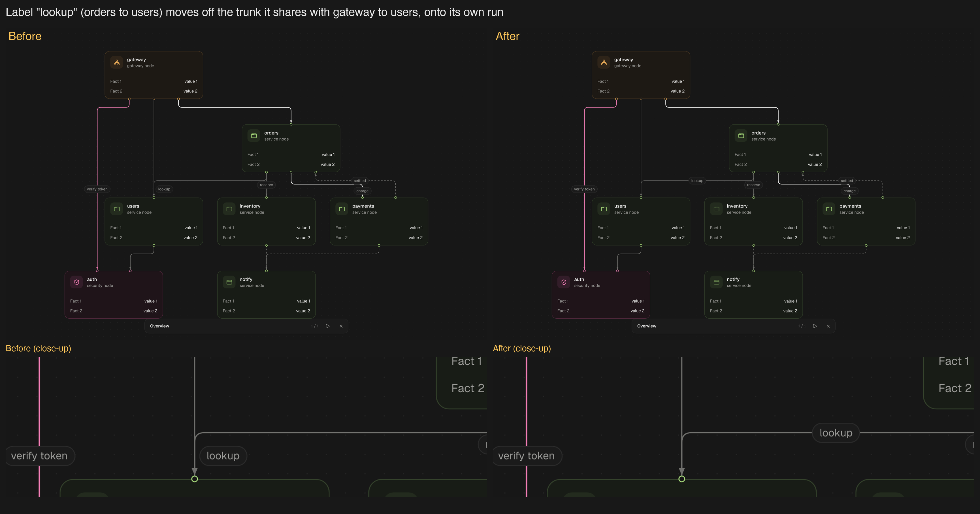Click the 'settled' edge label in Before diagram
This screenshot has height=514, width=980.
point(360,181)
